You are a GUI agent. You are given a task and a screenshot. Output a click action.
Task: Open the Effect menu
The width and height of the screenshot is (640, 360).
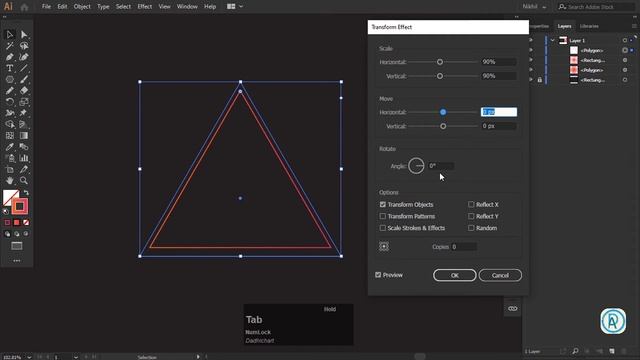(144, 7)
